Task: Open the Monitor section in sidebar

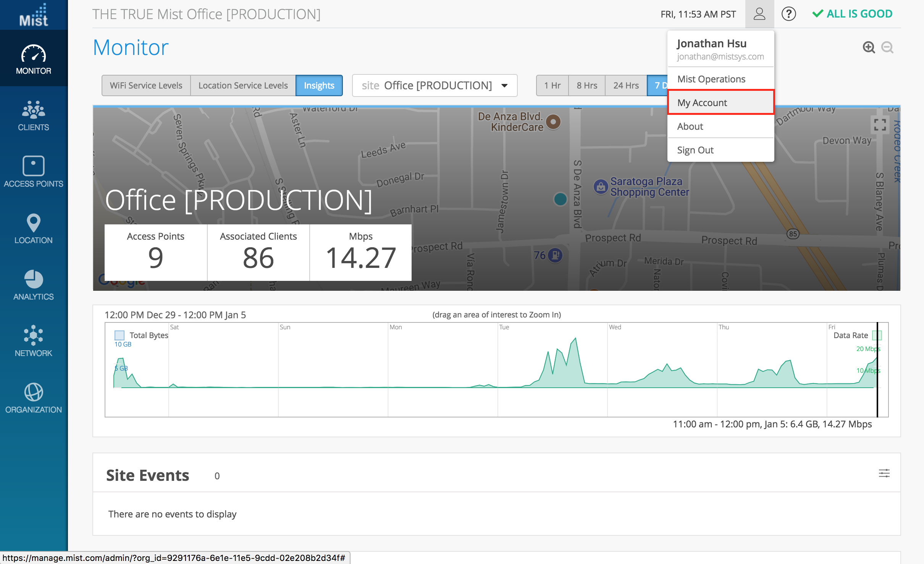Action: point(34,58)
